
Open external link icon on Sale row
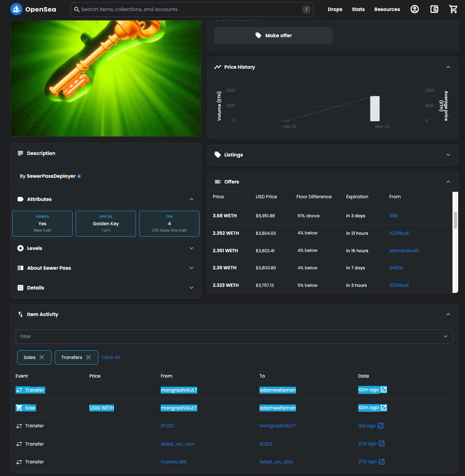[384, 408]
